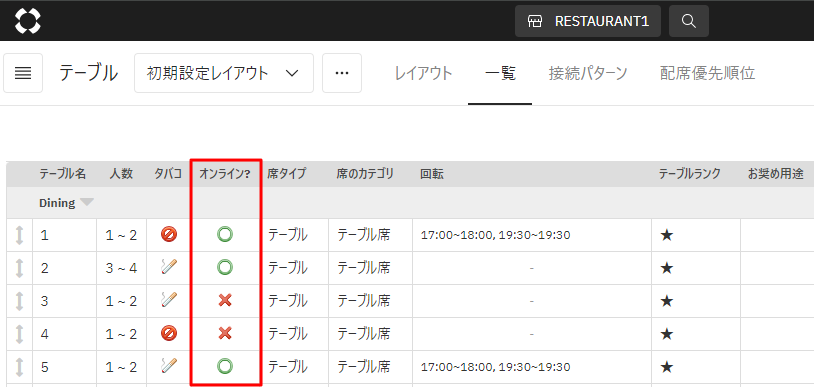Click the star rank in row 3
The image size is (817, 387).
[666, 301]
